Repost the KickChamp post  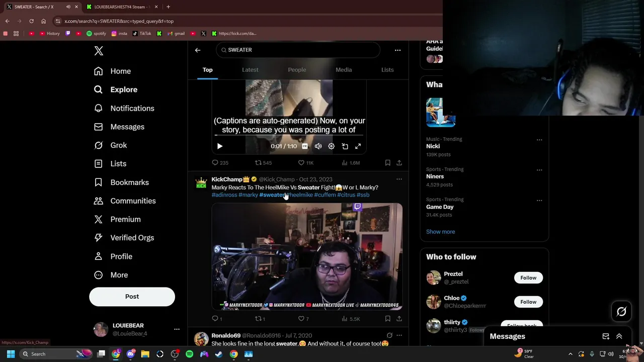[x=260, y=319]
